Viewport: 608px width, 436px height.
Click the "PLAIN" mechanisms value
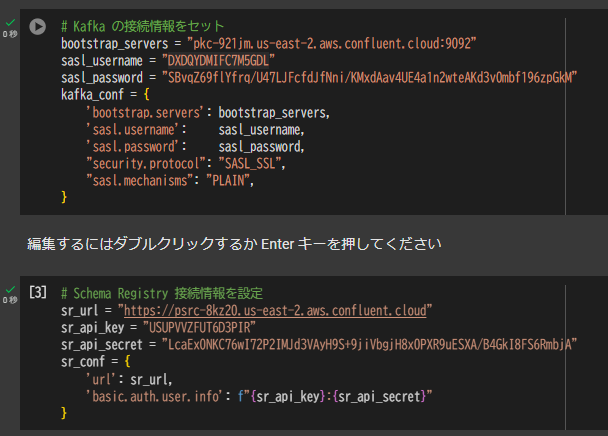[x=228, y=181]
